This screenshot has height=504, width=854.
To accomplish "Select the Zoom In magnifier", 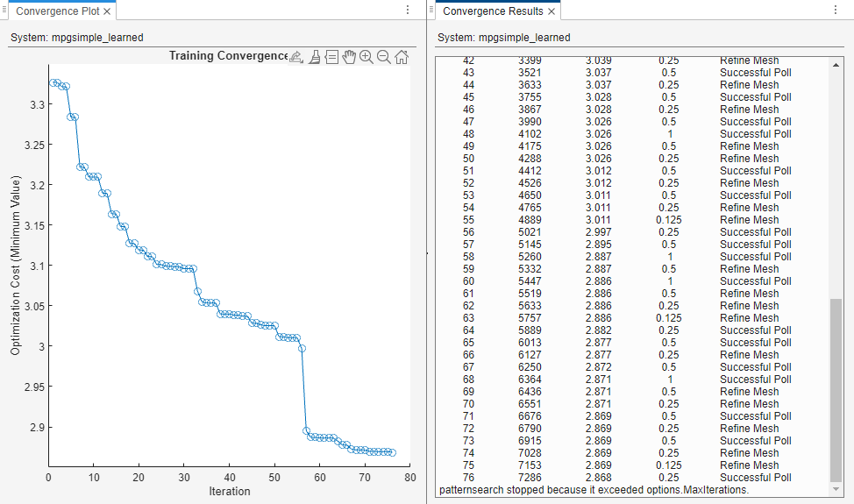I will click(x=367, y=57).
